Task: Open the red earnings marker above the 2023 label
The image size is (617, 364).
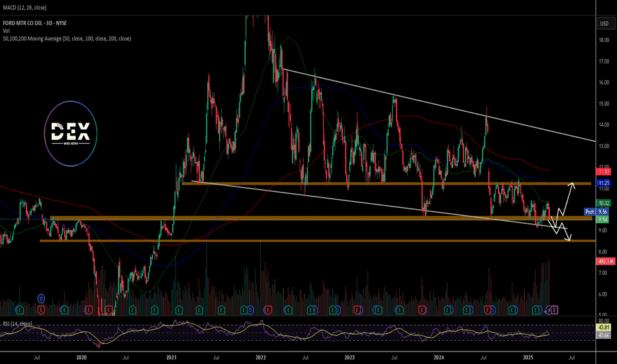Action: [357, 310]
